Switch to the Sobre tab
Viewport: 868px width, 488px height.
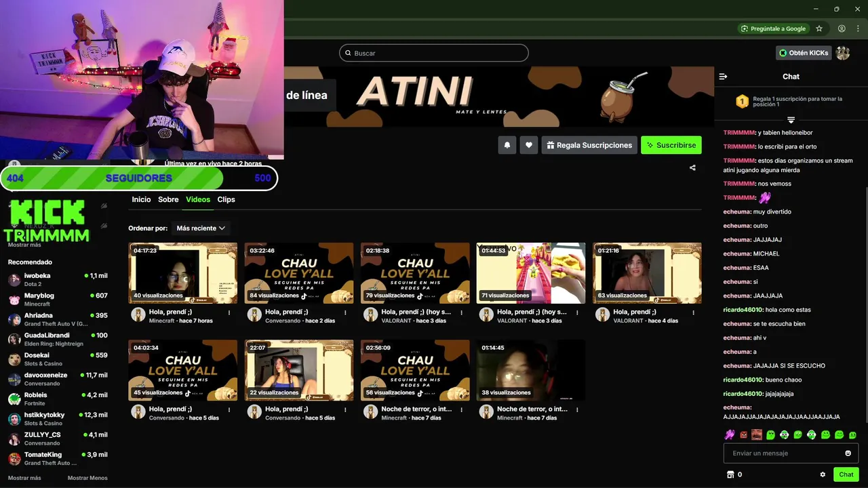[x=168, y=199]
